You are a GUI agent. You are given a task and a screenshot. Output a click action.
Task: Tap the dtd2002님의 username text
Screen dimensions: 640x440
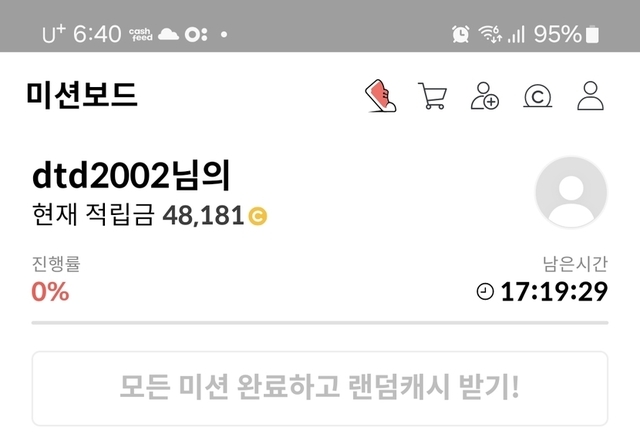pyautogui.click(x=131, y=176)
